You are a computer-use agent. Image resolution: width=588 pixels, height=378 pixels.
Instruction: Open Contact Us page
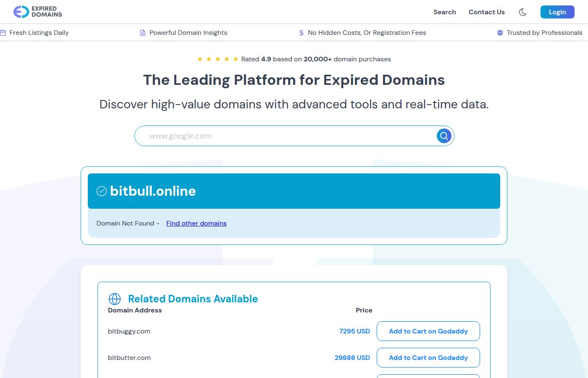487,12
